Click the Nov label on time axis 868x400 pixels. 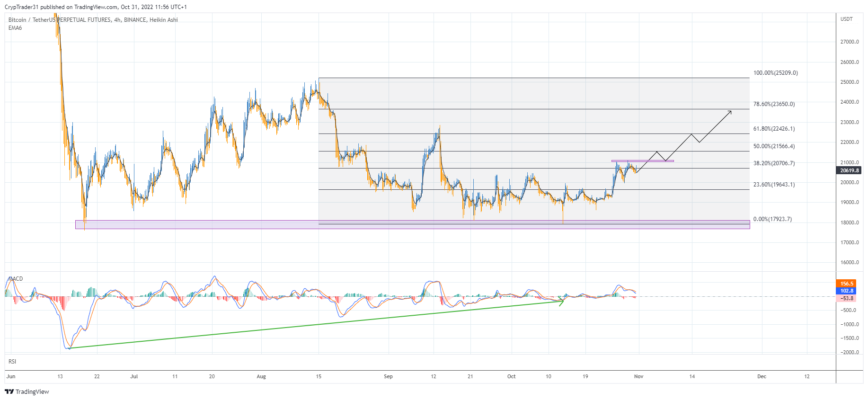point(638,377)
